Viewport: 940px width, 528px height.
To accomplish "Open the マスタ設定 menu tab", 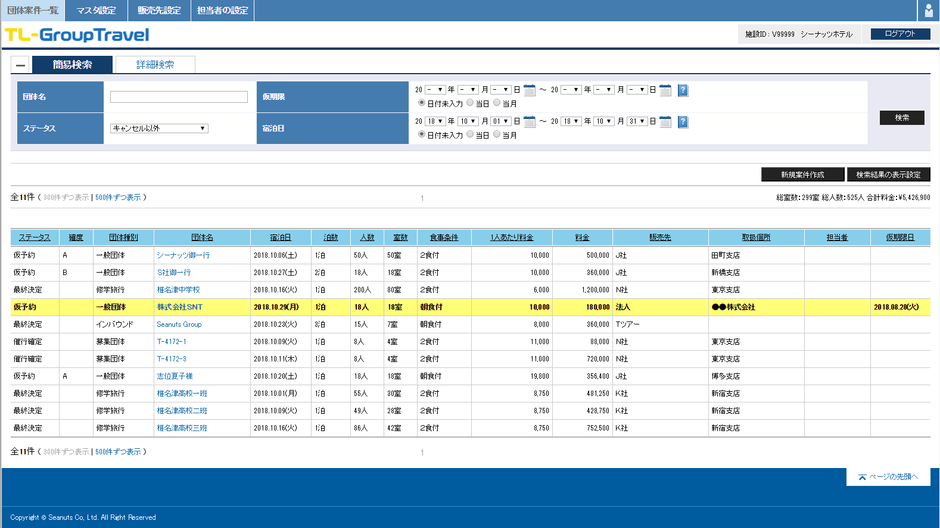I will coord(96,10).
